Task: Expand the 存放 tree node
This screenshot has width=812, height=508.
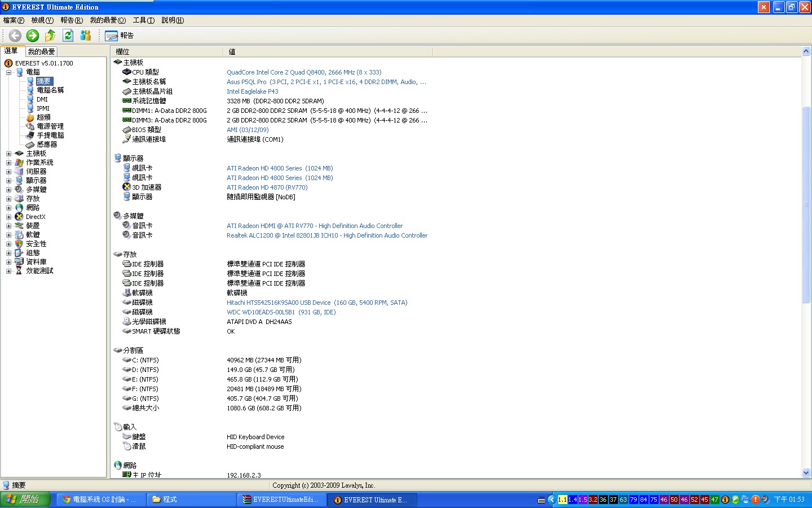Action: coord(8,199)
